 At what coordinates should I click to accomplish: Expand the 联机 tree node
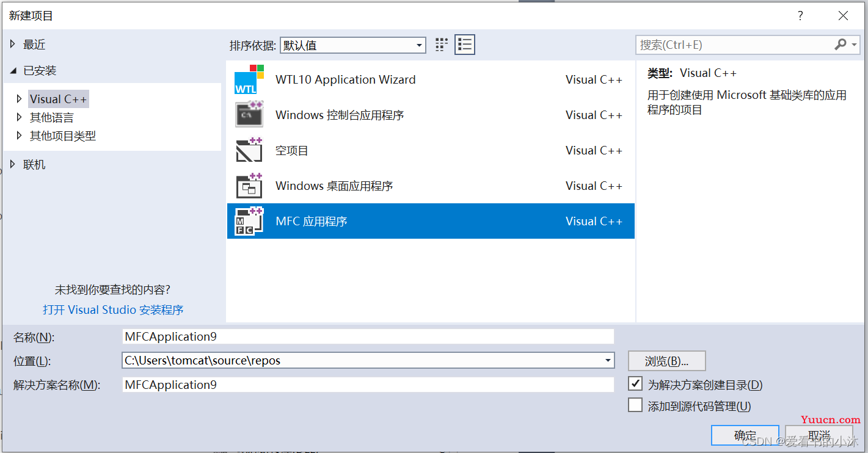tap(13, 165)
